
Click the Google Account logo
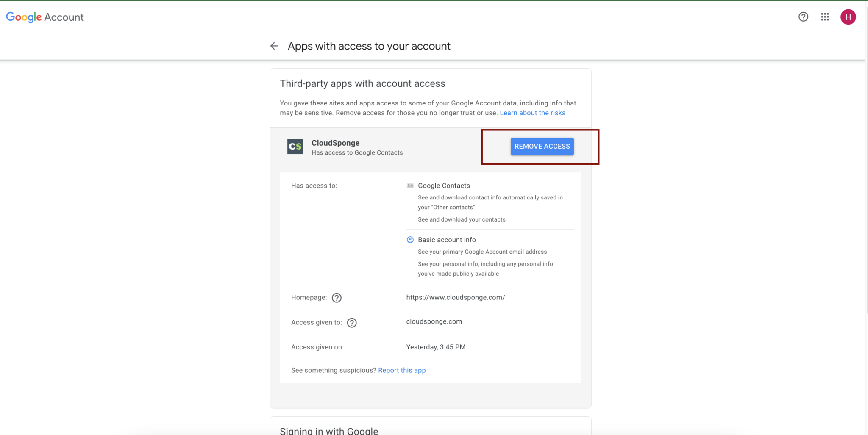tap(45, 17)
